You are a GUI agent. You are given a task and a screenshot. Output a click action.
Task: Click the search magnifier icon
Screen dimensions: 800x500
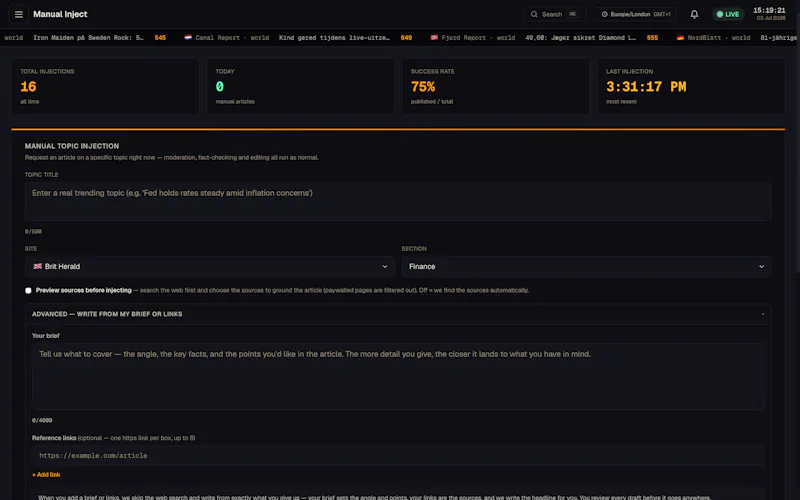pos(534,14)
